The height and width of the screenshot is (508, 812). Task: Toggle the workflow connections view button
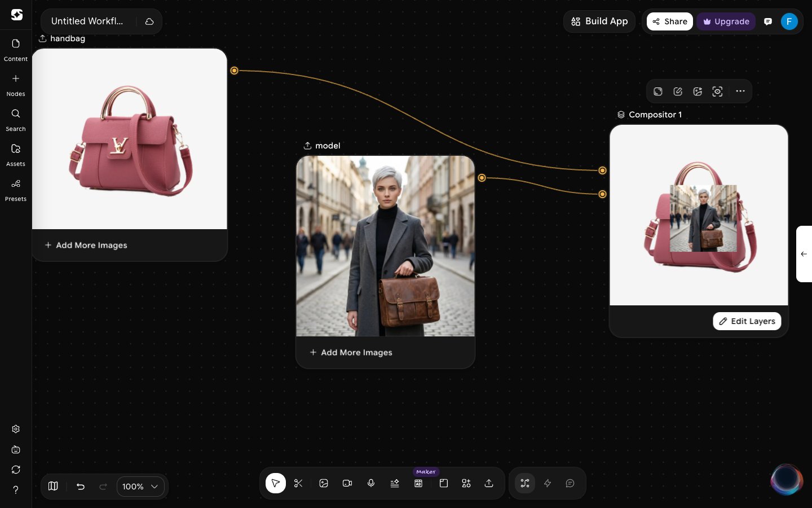click(525, 483)
